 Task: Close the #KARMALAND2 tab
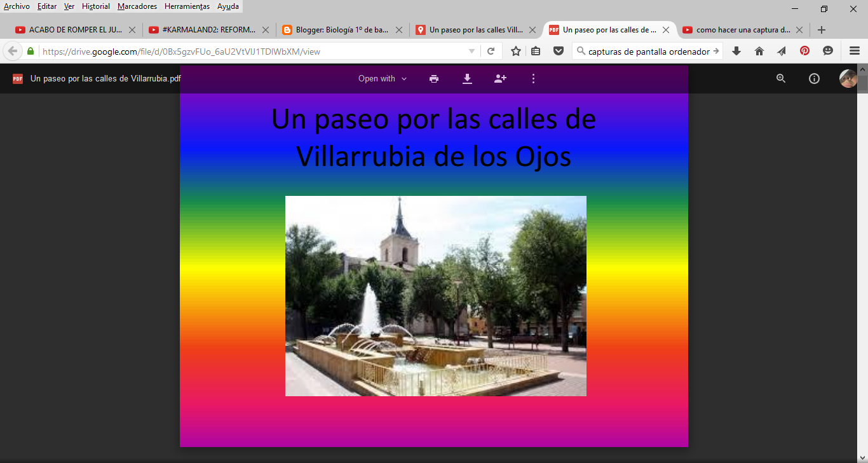tap(266, 30)
